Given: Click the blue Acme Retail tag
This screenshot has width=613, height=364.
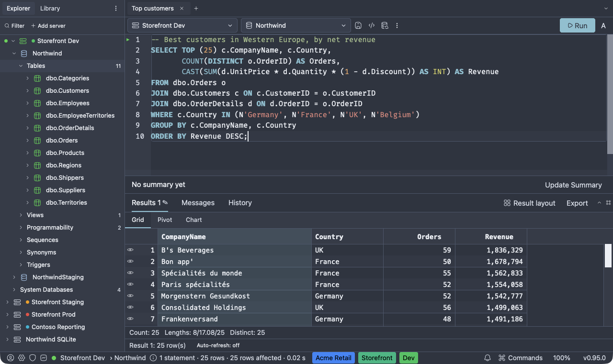Looking at the screenshot, I should (334, 358).
